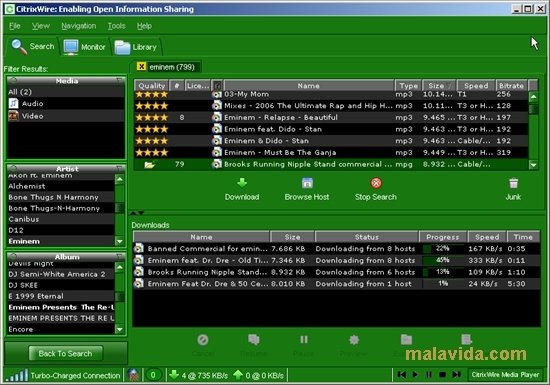Click the grayed-out Cancel download icon
The width and height of the screenshot is (550, 385).
[x=203, y=339]
